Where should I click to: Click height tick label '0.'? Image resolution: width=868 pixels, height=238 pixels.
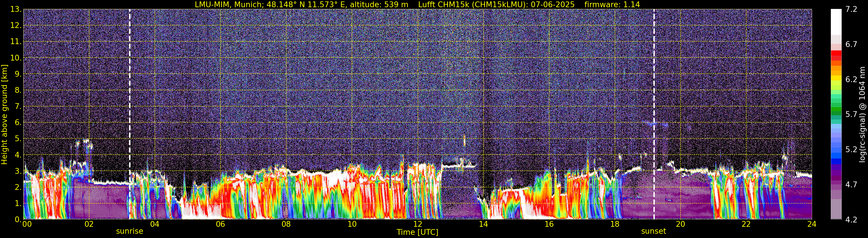tap(18, 220)
